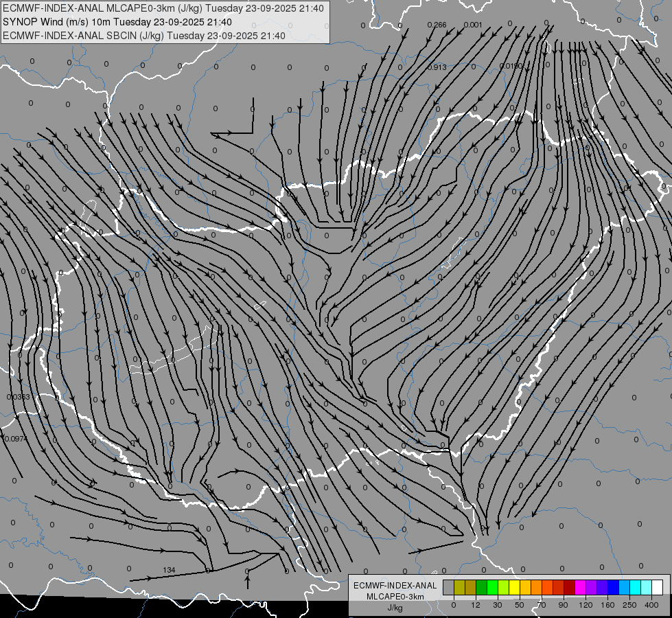Click the 134 value near bottom
Image resolution: width=672 pixels, height=618 pixels.
[x=169, y=570]
